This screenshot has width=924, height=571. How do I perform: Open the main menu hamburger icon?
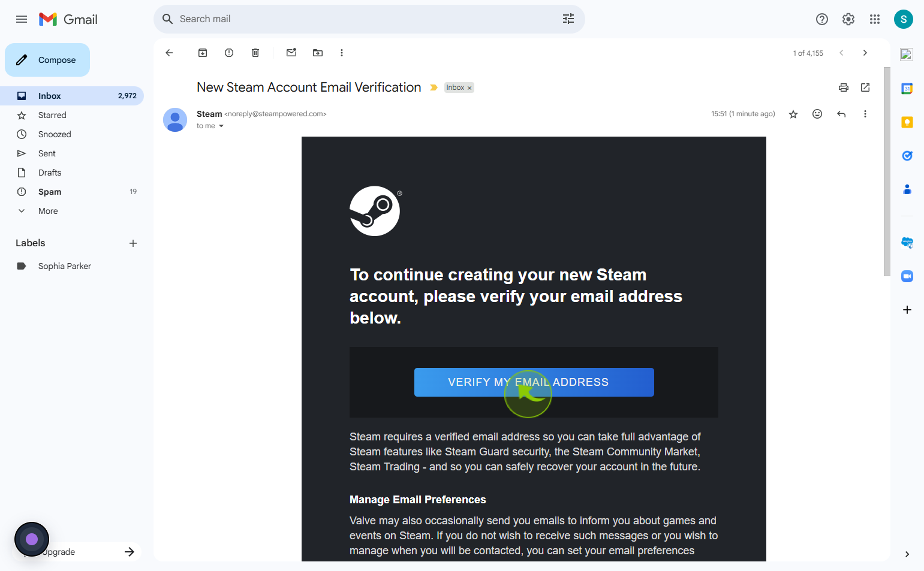point(22,19)
